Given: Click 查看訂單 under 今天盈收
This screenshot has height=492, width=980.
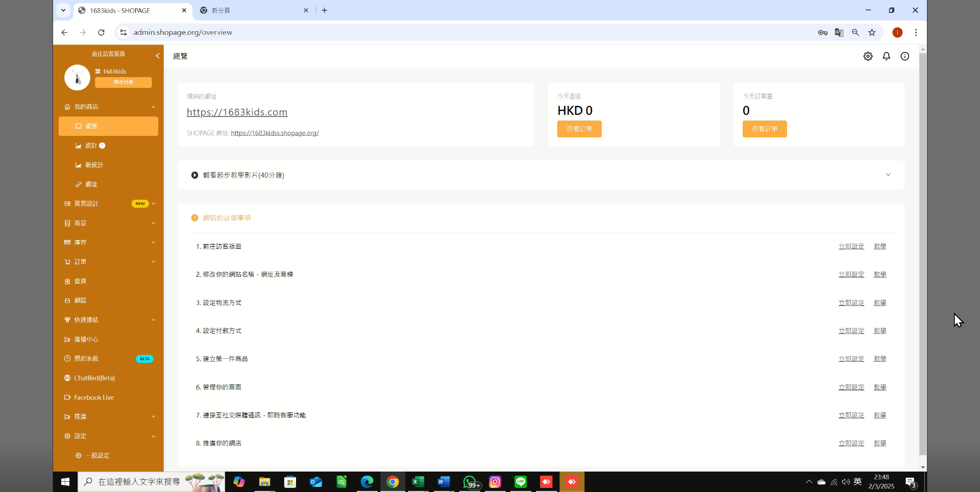Looking at the screenshot, I should [579, 129].
